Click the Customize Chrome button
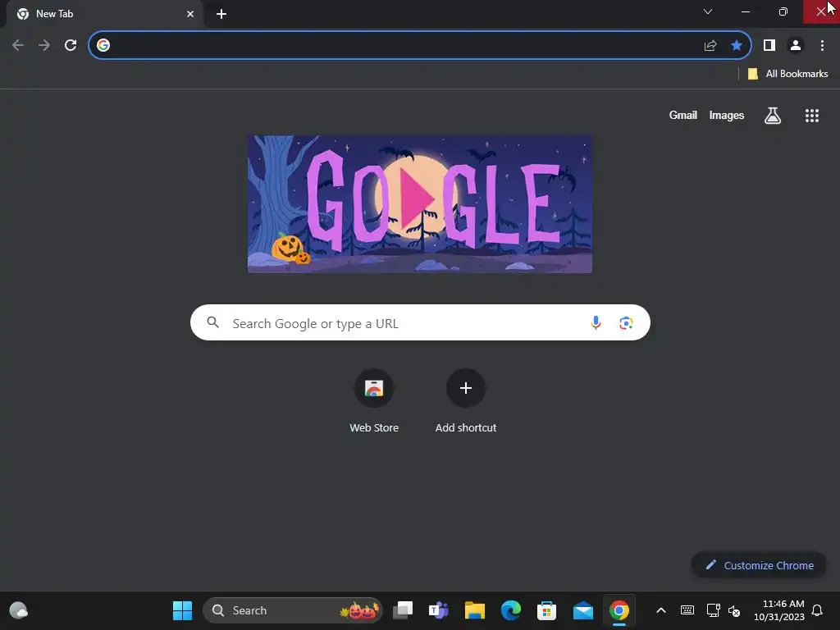 click(759, 565)
